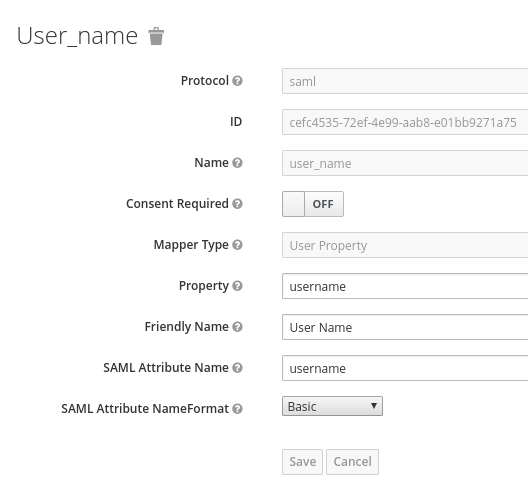This screenshot has width=528, height=494.
Task: Select the ID field with the UUID
Action: pyautogui.click(x=405, y=122)
